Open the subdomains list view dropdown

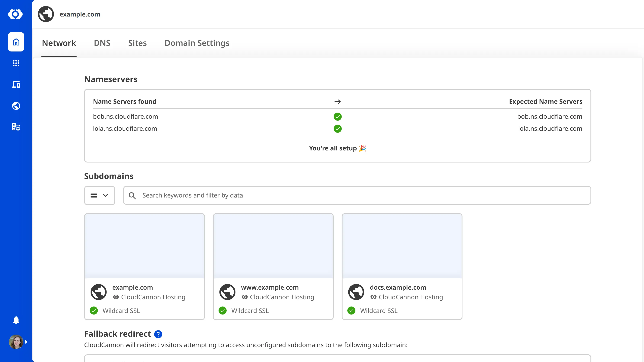click(x=99, y=195)
